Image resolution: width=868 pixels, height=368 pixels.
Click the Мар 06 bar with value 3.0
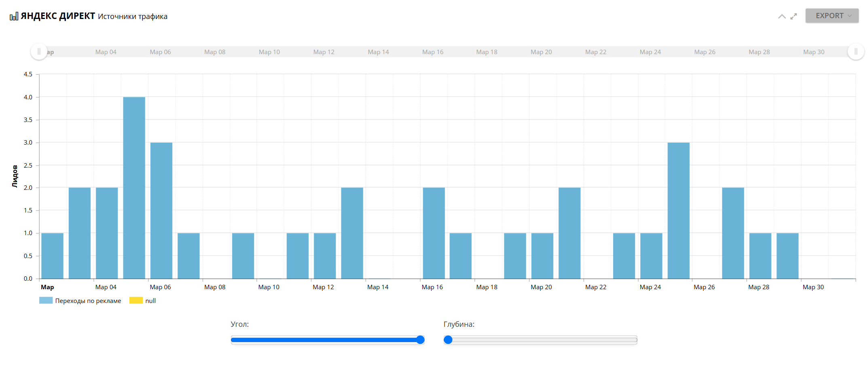pyautogui.click(x=161, y=210)
